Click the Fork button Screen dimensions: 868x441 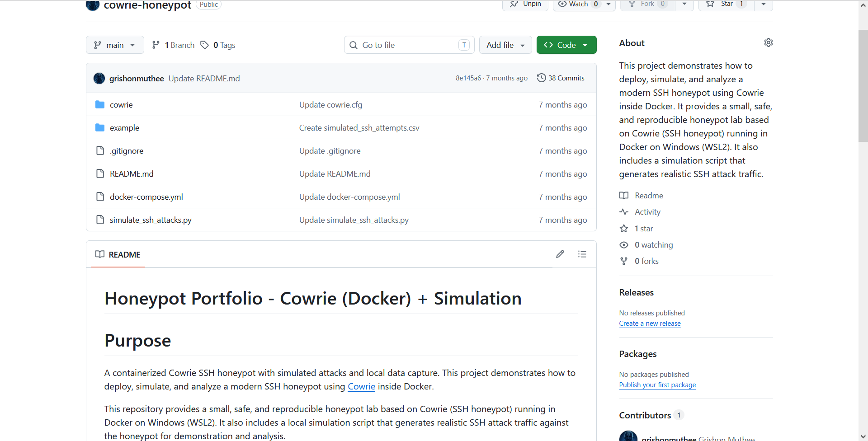coord(647,4)
